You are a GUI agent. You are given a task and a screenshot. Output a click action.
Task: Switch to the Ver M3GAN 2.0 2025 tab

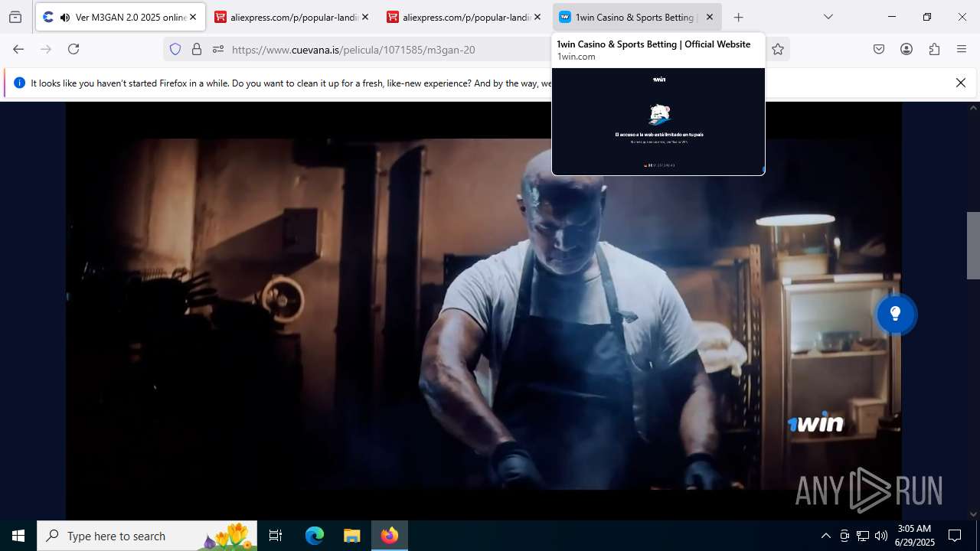coord(120,17)
